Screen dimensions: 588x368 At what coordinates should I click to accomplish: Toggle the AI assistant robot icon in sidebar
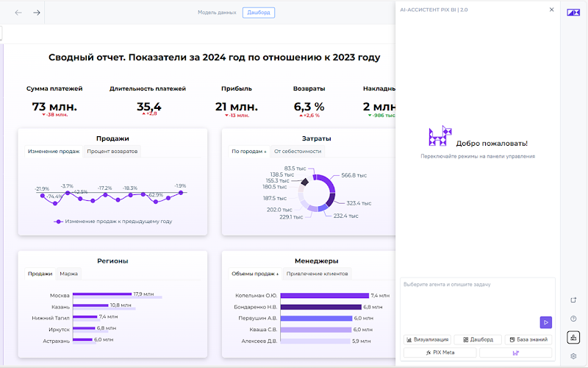(573, 337)
